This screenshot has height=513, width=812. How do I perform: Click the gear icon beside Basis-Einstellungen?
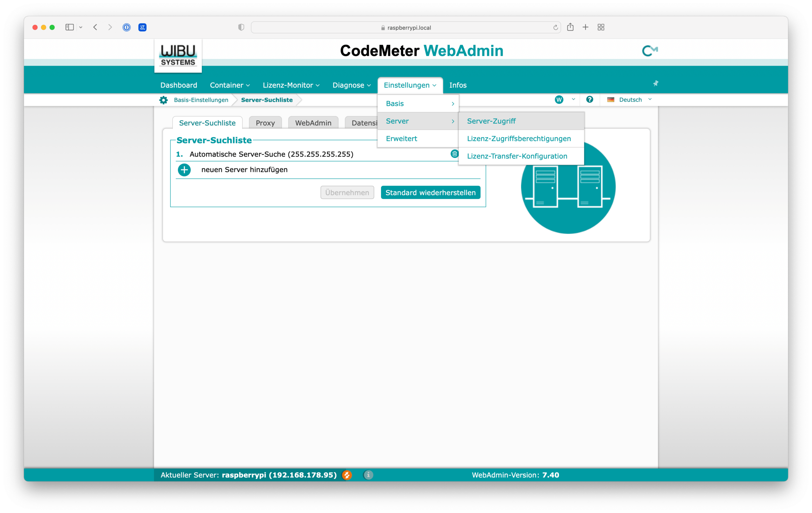point(164,100)
